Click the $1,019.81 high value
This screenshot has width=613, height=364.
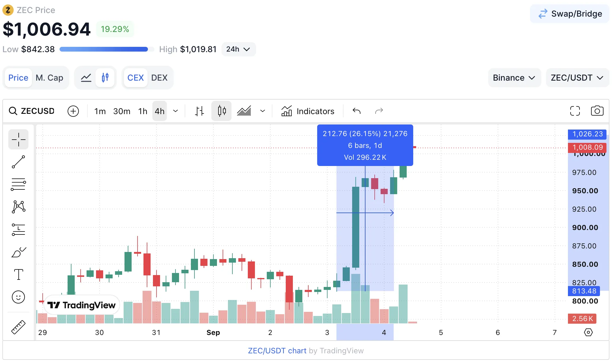click(x=198, y=49)
